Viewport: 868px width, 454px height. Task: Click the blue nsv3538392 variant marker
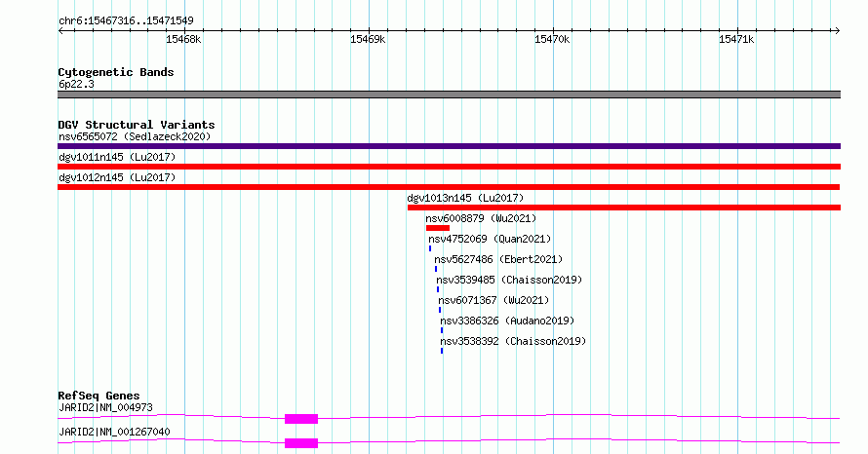[x=442, y=351]
